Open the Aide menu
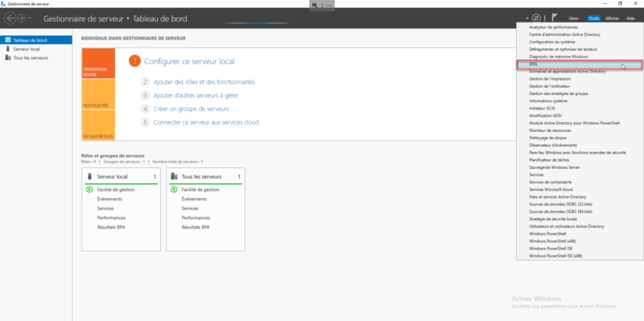644x321 pixels. (x=630, y=19)
